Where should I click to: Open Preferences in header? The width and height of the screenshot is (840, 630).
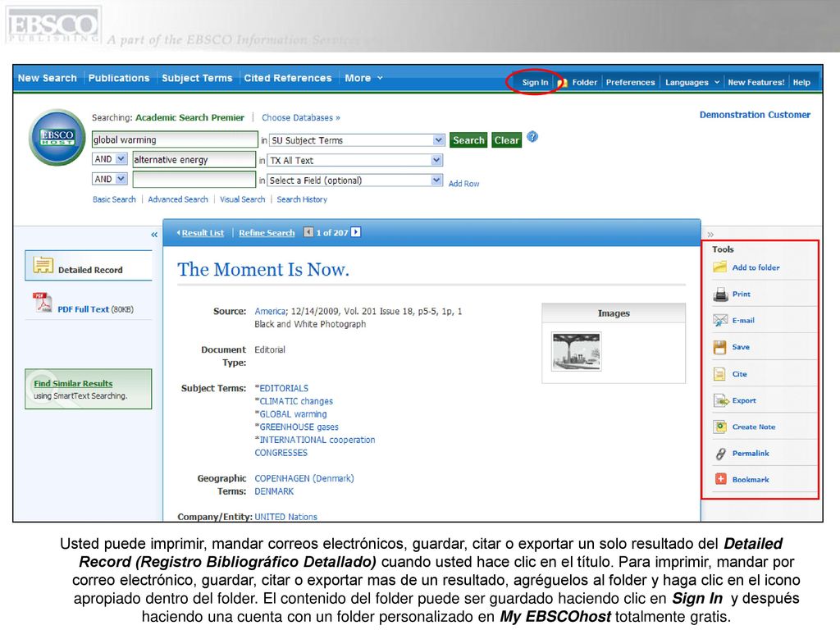coord(631,83)
